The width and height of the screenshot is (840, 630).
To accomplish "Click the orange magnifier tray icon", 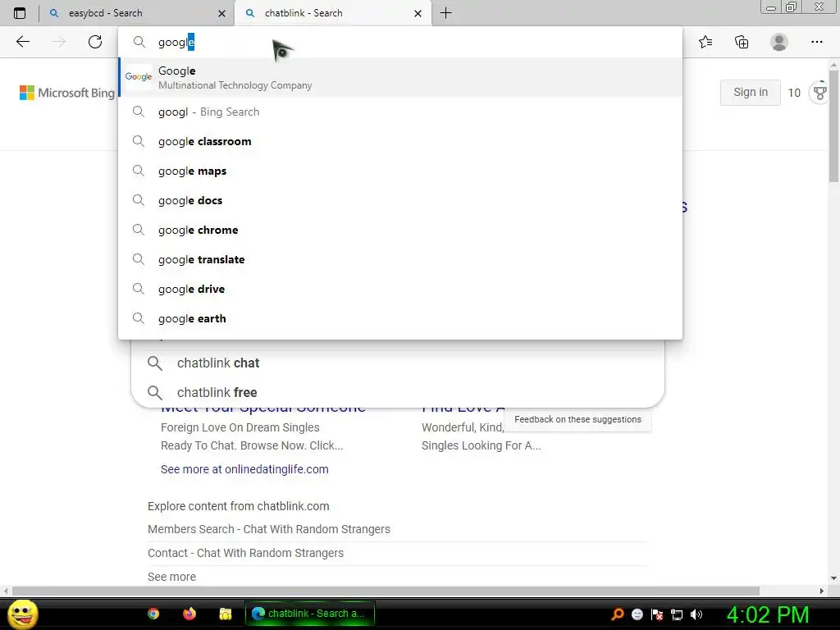I will point(618,614).
